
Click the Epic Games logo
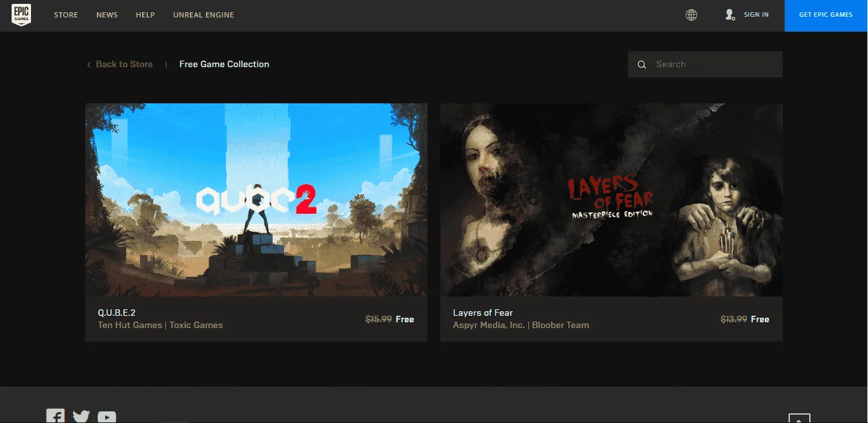point(21,15)
